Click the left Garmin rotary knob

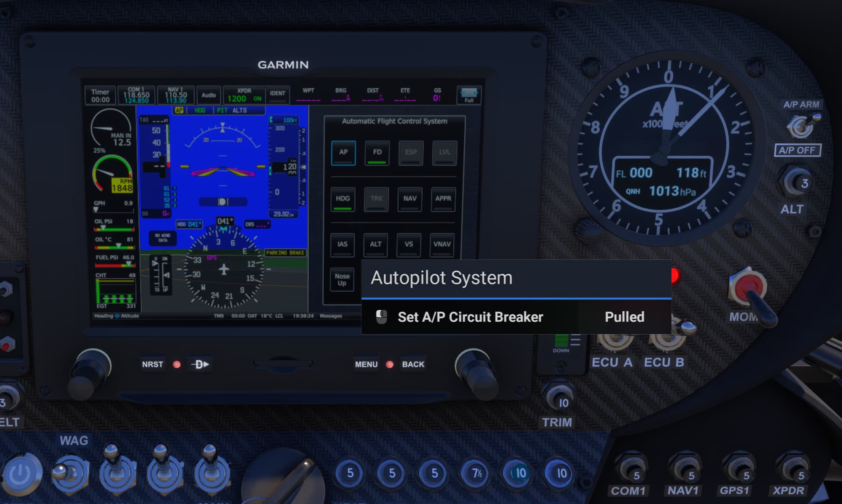[90, 374]
